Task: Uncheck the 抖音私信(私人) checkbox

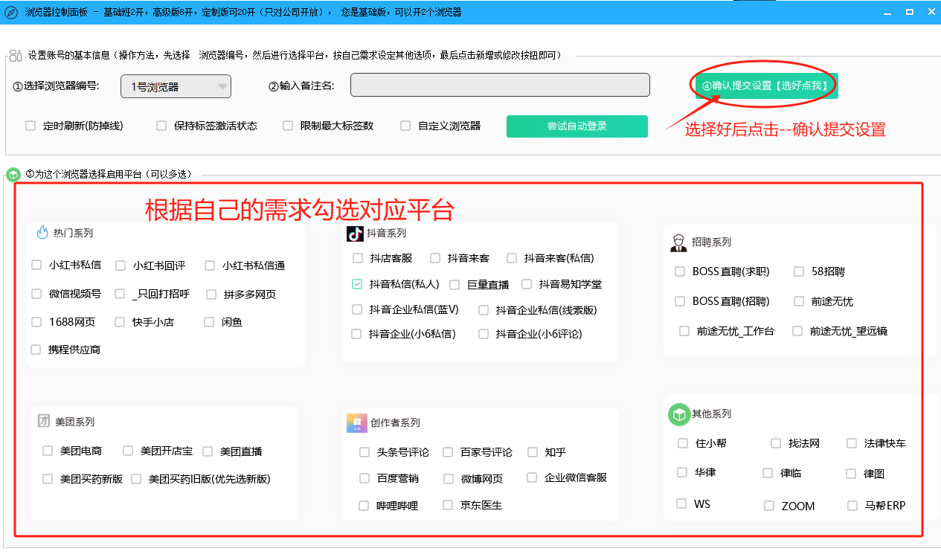Action: 357,284
